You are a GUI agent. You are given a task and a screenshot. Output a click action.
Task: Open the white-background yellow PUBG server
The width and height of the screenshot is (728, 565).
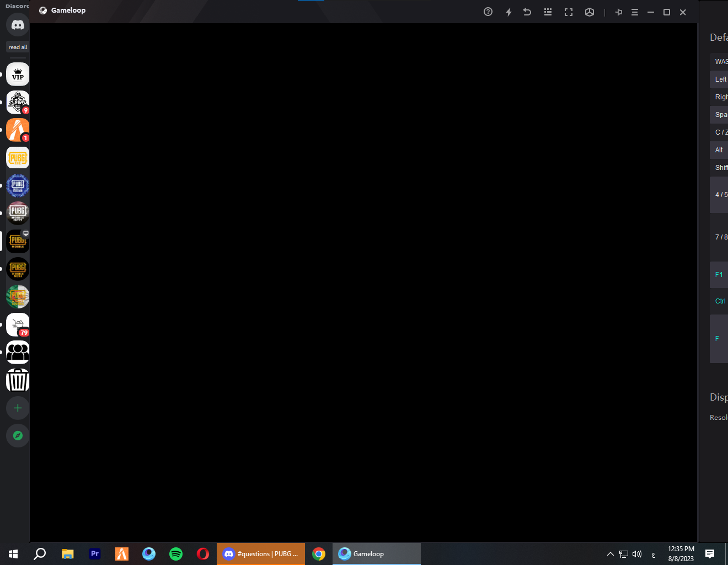18,158
